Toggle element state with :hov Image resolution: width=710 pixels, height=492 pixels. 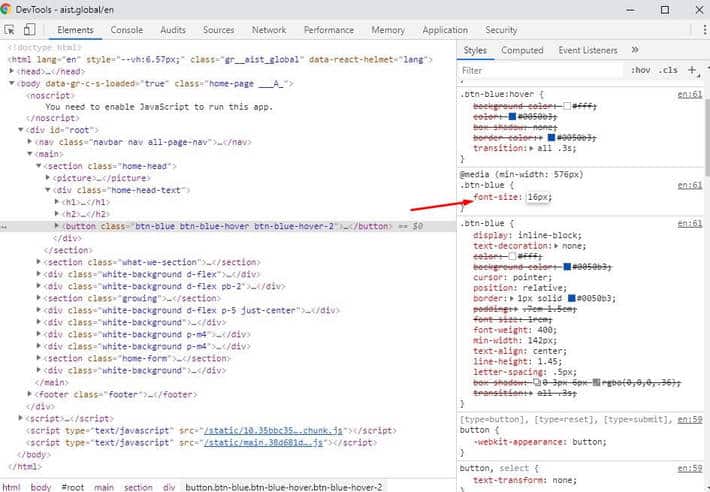[640, 70]
